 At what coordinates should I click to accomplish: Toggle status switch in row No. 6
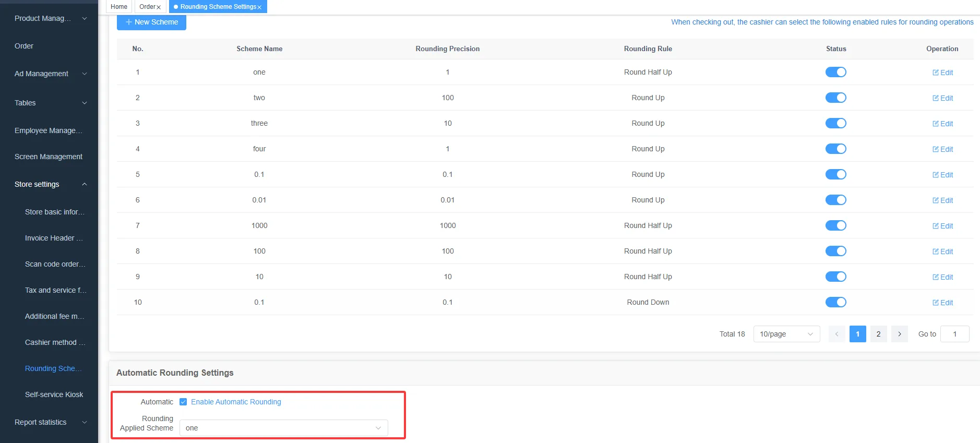(836, 200)
